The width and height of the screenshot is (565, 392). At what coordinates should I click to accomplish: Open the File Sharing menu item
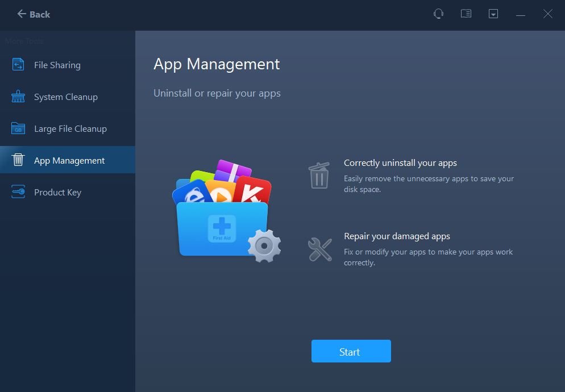pos(68,65)
